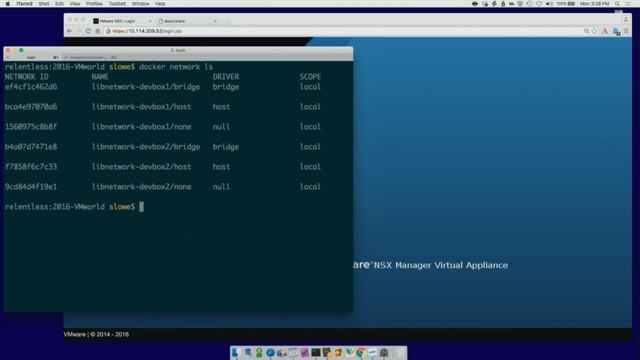Click the blue extension icon with badge

(x=616, y=31)
